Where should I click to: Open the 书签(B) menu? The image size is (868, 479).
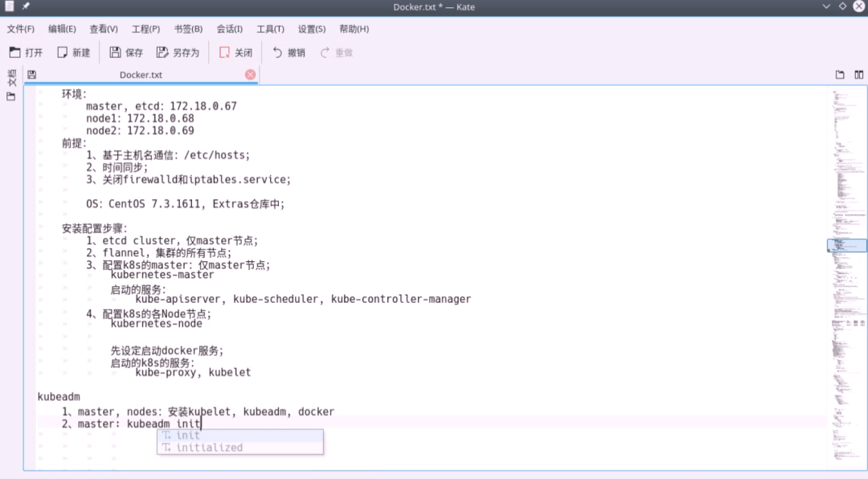[188, 29]
